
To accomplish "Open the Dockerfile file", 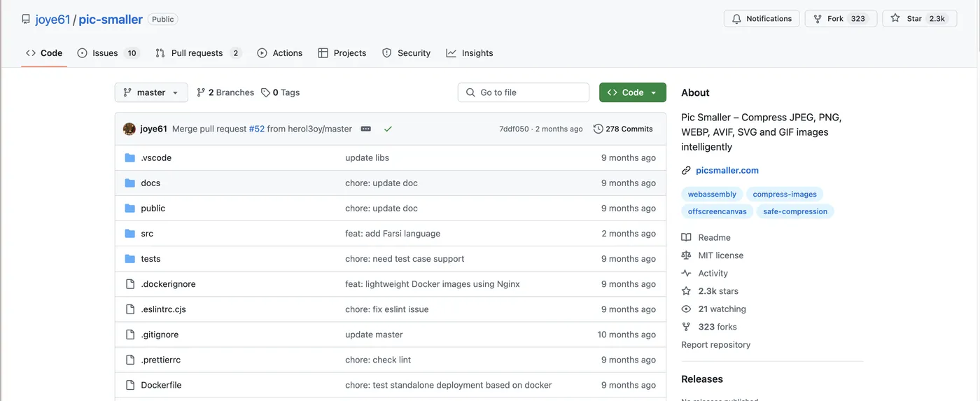I will tap(161, 385).
